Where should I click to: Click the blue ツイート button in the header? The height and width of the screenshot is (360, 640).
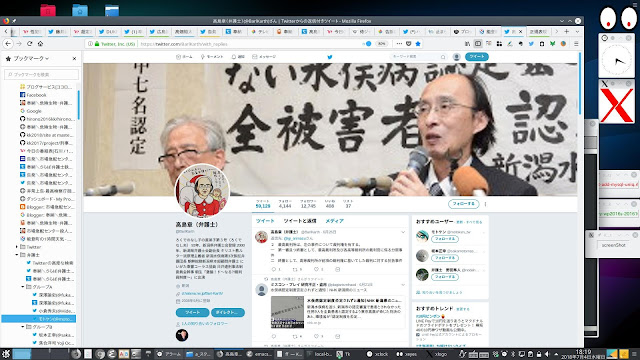(x=477, y=57)
